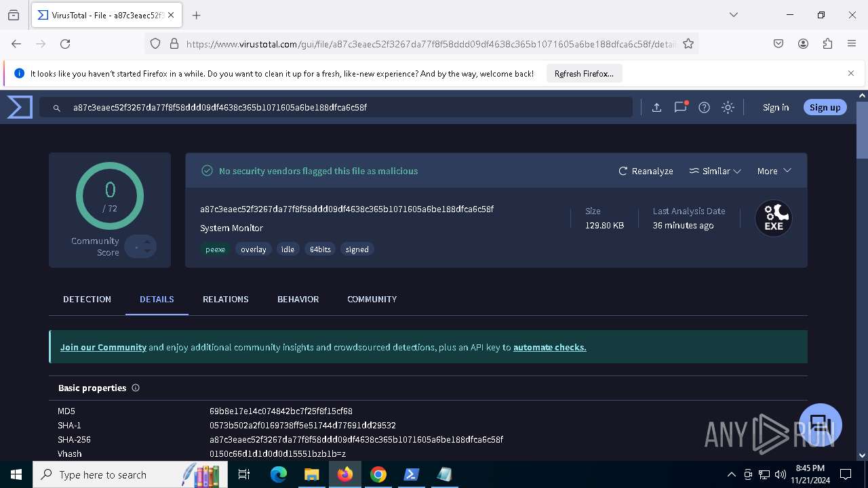The height and width of the screenshot is (488, 868).
Task: Click the SHA-1 hash value
Action: click(x=302, y=426)
